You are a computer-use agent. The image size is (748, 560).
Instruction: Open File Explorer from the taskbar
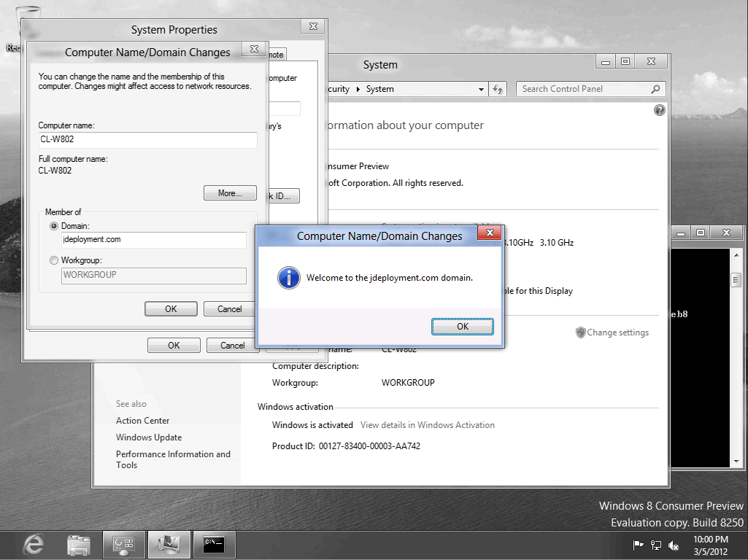[79, 545]
